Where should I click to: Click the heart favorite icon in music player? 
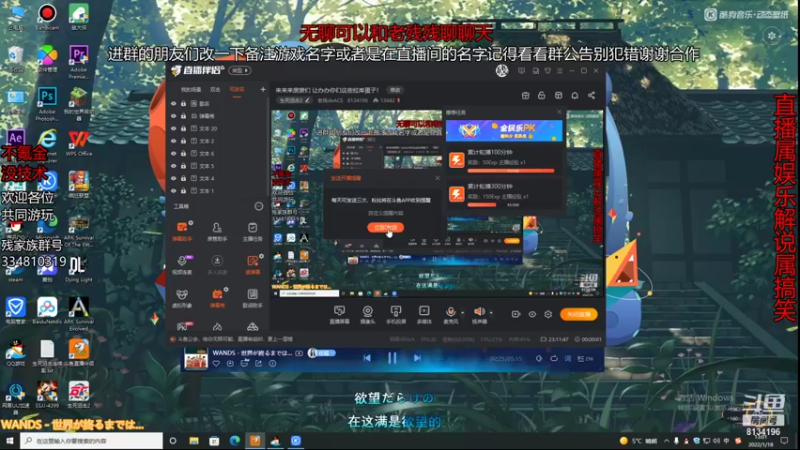[216, 363]
